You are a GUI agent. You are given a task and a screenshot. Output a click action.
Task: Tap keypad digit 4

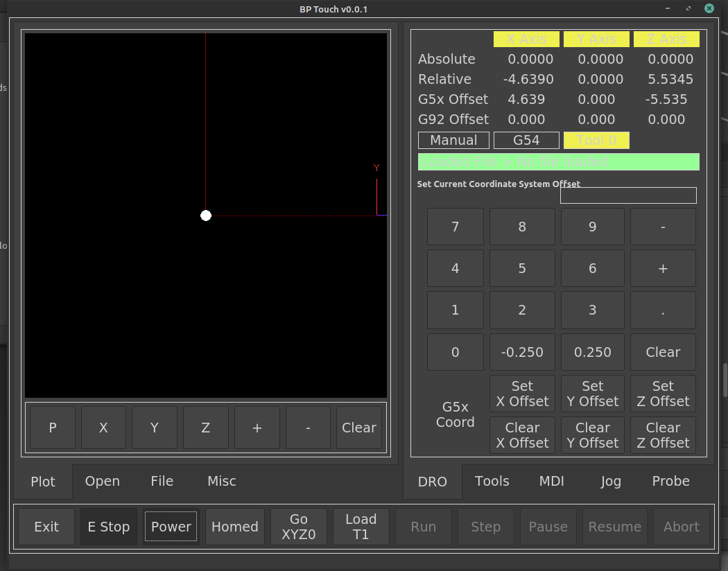pos(456,269)
